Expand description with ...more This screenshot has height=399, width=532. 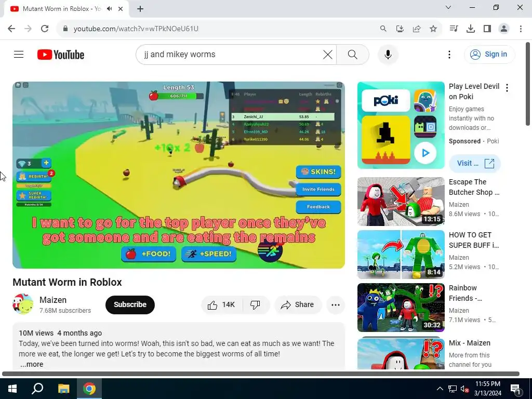pyautogui.click(x=32, y=364)
